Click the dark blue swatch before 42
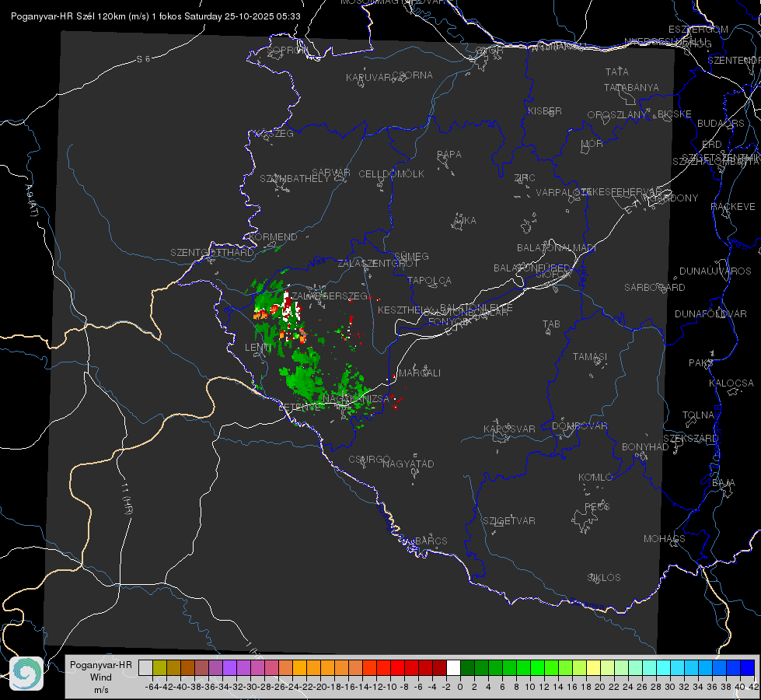761x700 pixels. pos(748,668)
